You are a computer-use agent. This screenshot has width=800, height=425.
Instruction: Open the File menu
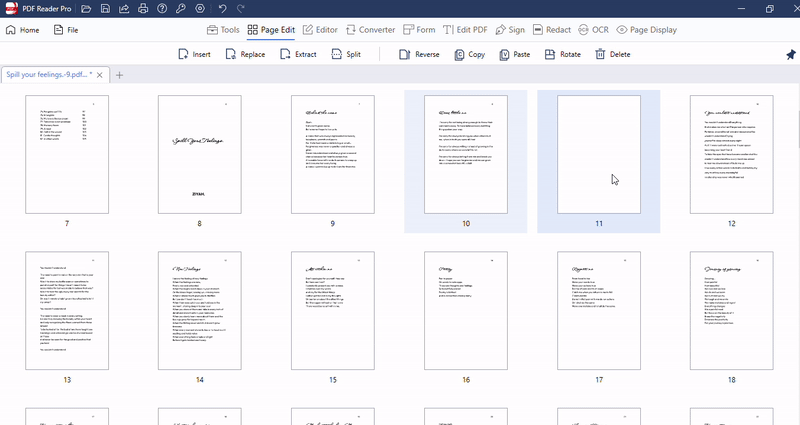coord(66,30)
